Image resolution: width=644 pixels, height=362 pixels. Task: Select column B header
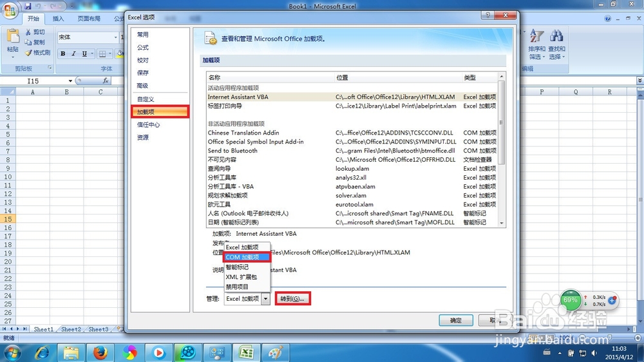66,92
